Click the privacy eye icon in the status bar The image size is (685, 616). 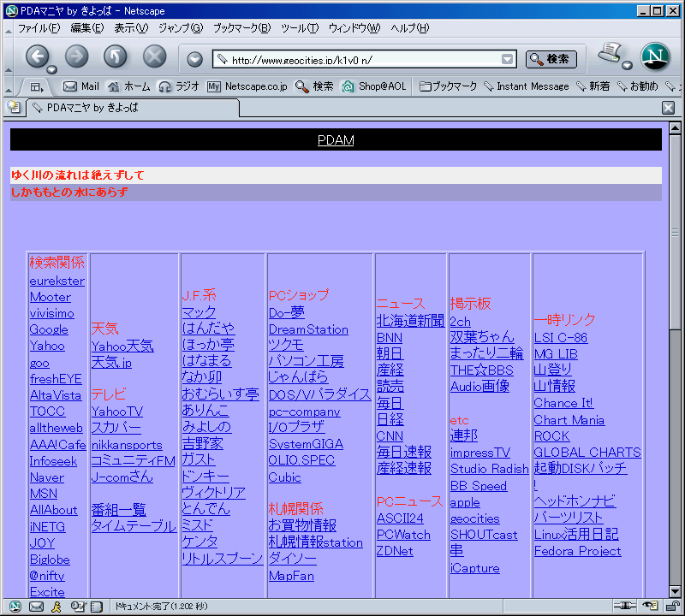tap(650, 606)
